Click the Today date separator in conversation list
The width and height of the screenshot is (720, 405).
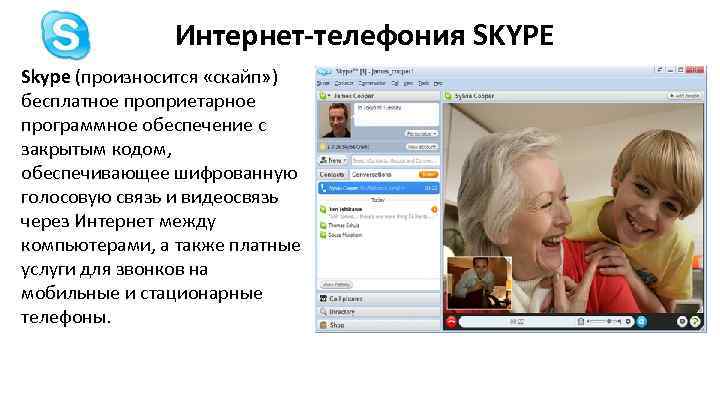point(377,200)
